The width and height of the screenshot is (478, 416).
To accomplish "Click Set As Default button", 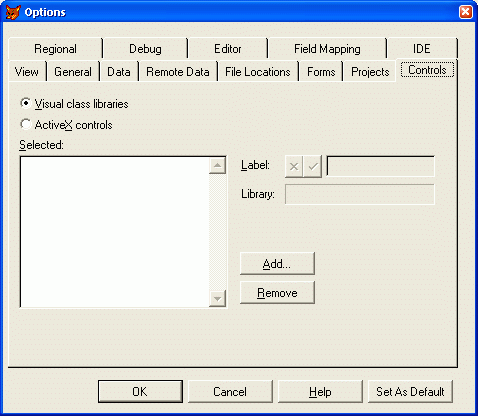I will pos(410,391).
